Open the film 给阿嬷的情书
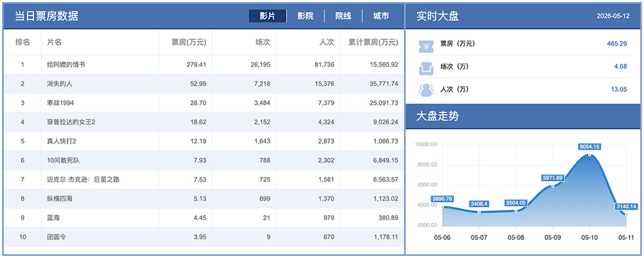644x258 pixels. pos(66,65)
